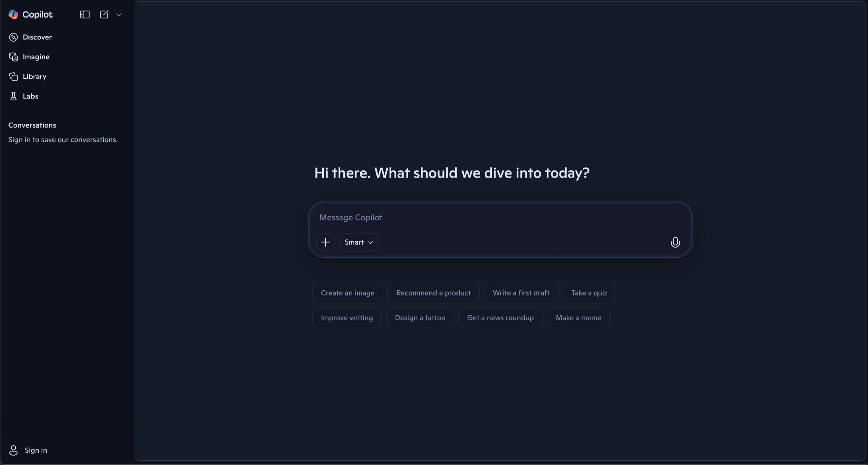Click the Sign in avatar icon

click(x=13, y=451)
